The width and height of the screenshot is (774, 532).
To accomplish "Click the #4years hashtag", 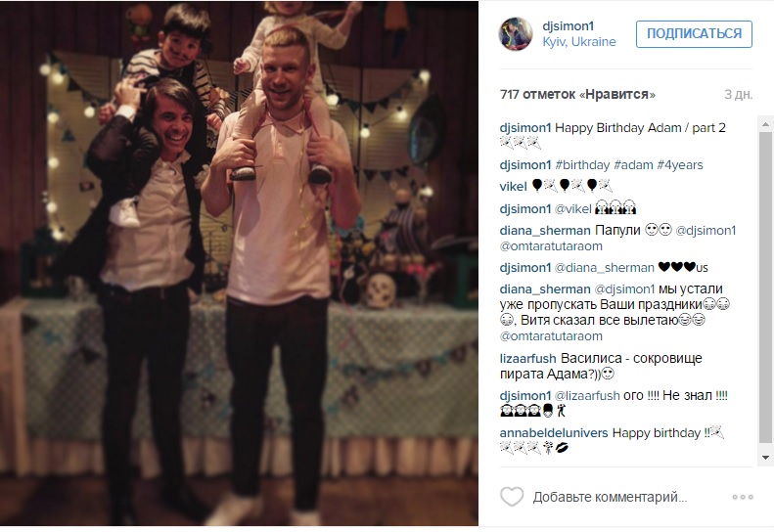I will pyautogui.click(x=680, y=165).
